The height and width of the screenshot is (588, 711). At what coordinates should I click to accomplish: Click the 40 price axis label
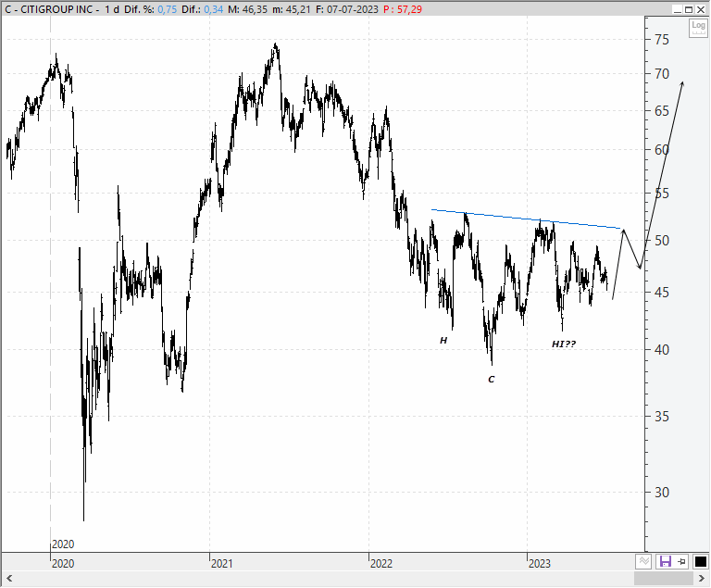click(662, 350)
